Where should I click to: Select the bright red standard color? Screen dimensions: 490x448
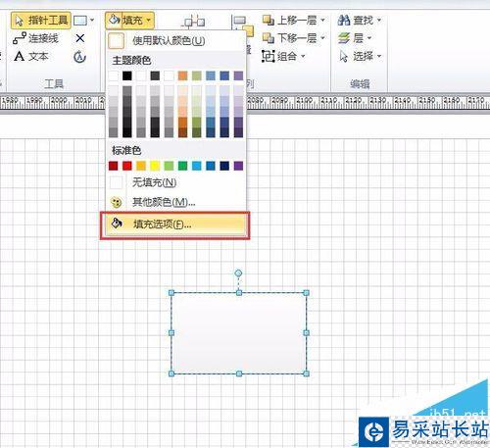click(x=127, y=166)
